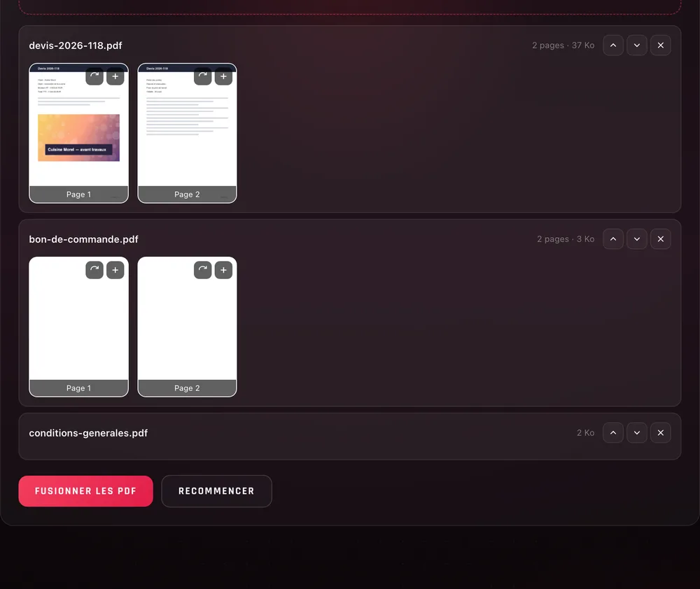The image size is (700, 589).
Task: Click the Recommencer button
Action: (216, 491)
